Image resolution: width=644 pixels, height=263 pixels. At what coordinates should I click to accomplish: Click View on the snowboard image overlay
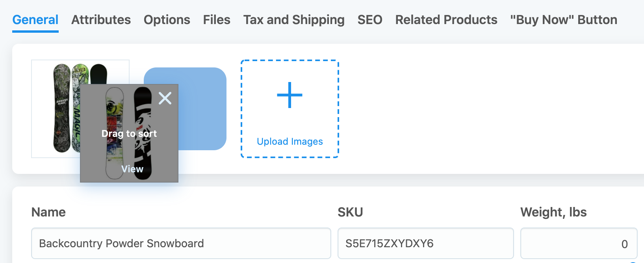(x=132, y=169)
